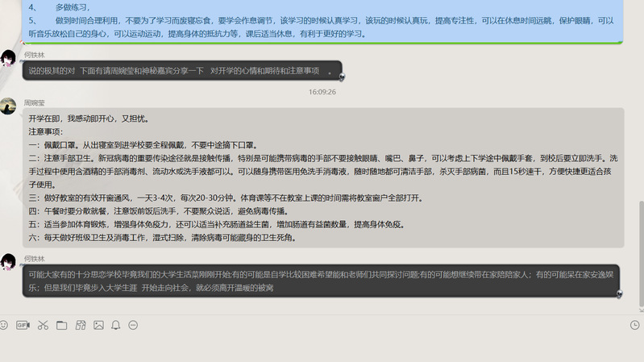The height and width of the screenshot is (362, 644).
Task: Click the name 何铁林 above the last message
Action: click(35, 258)
